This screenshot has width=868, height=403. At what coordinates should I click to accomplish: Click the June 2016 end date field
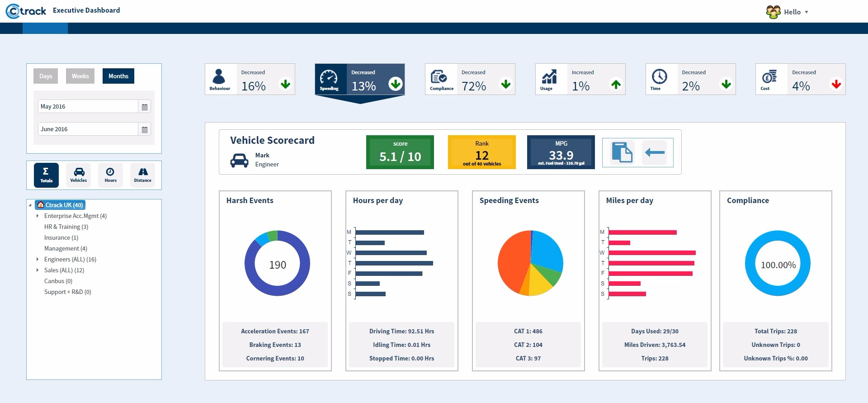pos(88,129)
